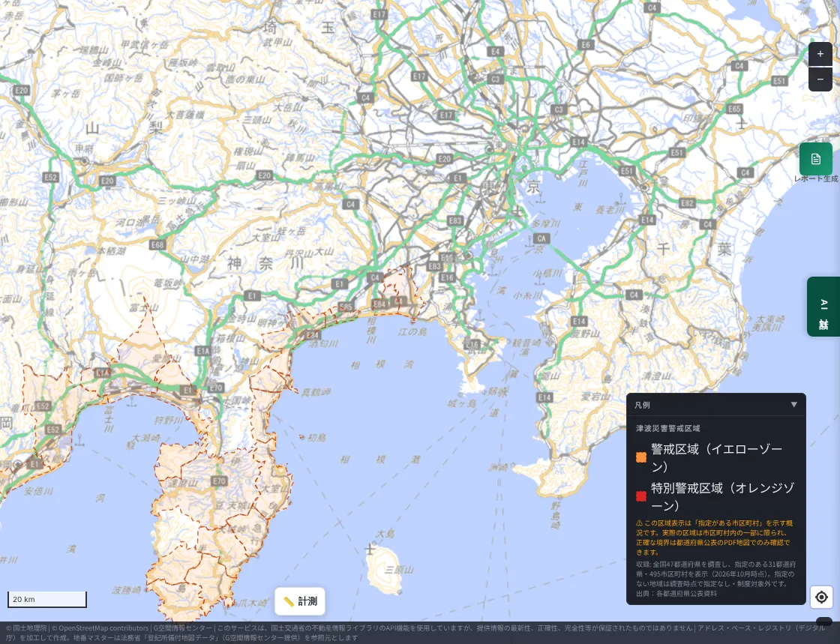The height and width of the screenshot is (644, 840).
Task: Click the 城ヶ島 map label
Action: (x=460, y=403)
